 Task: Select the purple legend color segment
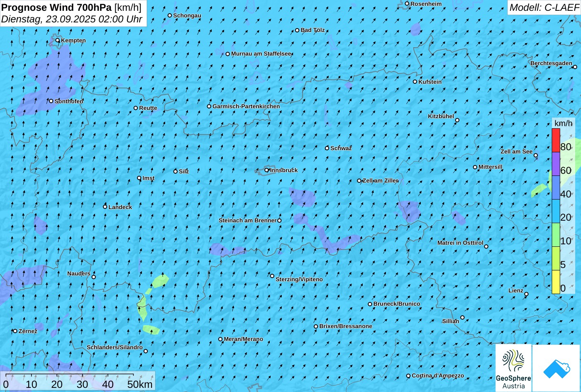coord(556,164)
